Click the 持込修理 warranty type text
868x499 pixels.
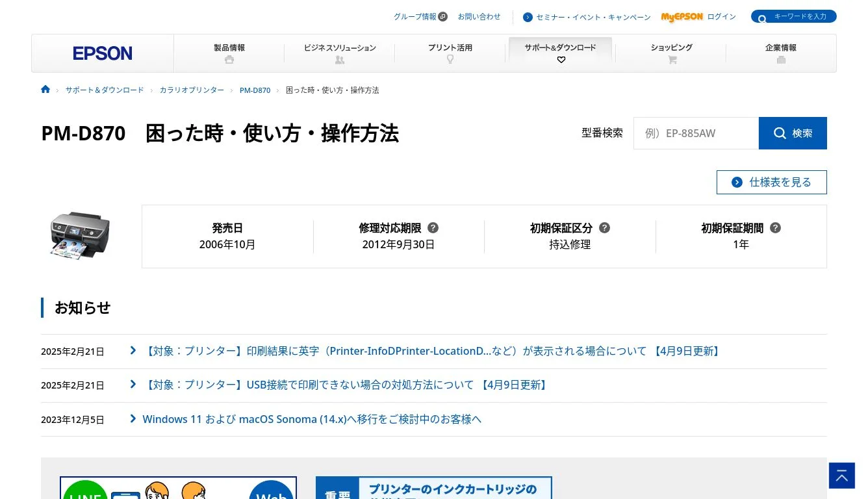coord(570,244)
